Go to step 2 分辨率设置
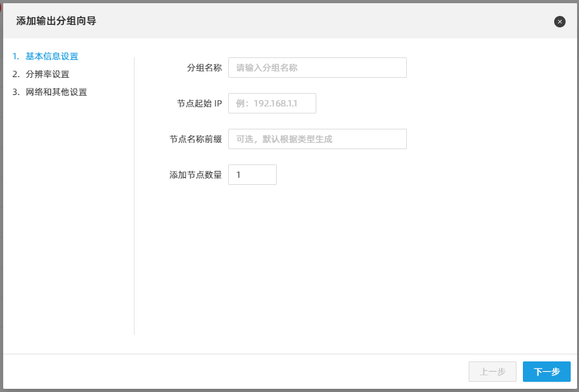579x392 pixels. click(41, 74)
